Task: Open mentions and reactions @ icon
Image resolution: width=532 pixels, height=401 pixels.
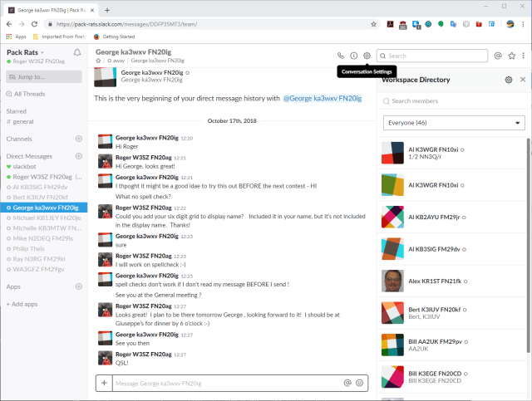Action: coord(498,56)
